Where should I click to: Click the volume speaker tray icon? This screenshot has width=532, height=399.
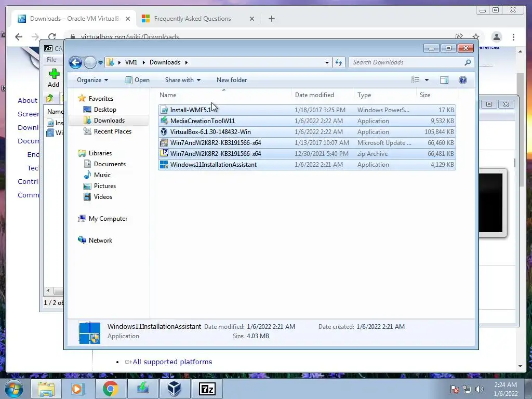(479, 389)
